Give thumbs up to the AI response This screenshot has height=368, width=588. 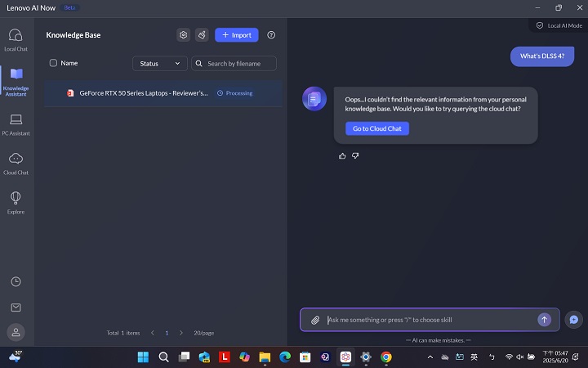342,156
